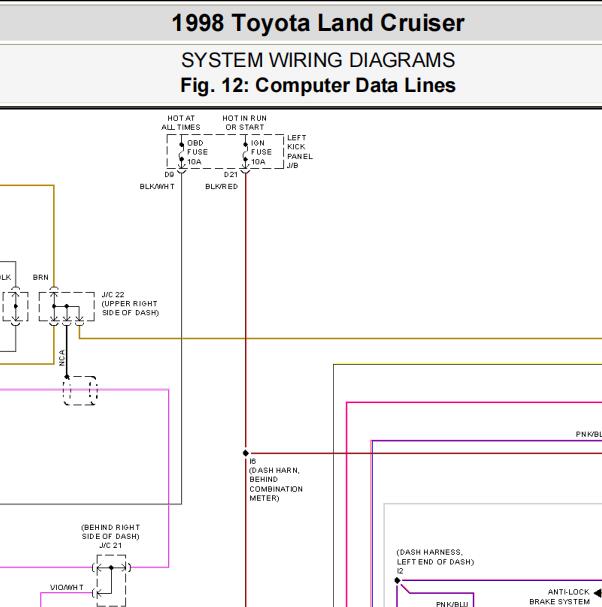The height and width of the screenshot is (607, 602).
Task: Click the J/C 22 junction connector box
Action: click(x=67, y=307)
